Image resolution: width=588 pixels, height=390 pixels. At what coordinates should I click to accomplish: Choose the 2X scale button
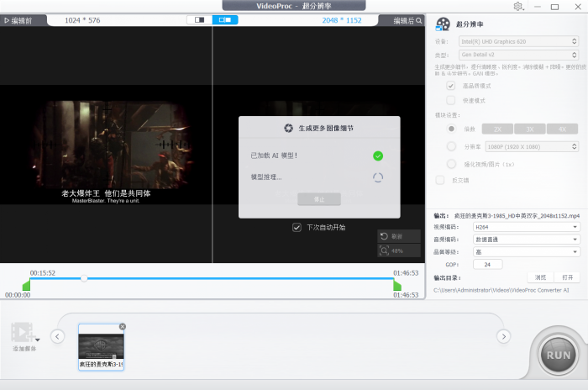(x=497, y=129)
